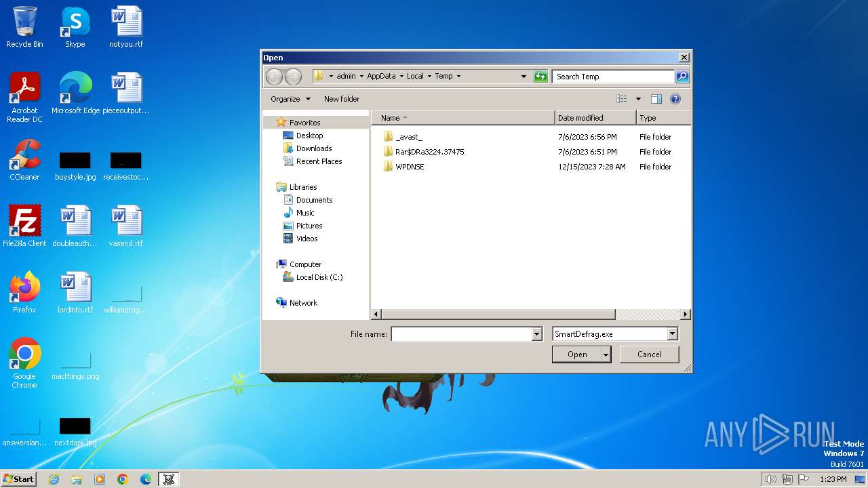Click Internet Explorer in the taskbar

tap(54, 479)
